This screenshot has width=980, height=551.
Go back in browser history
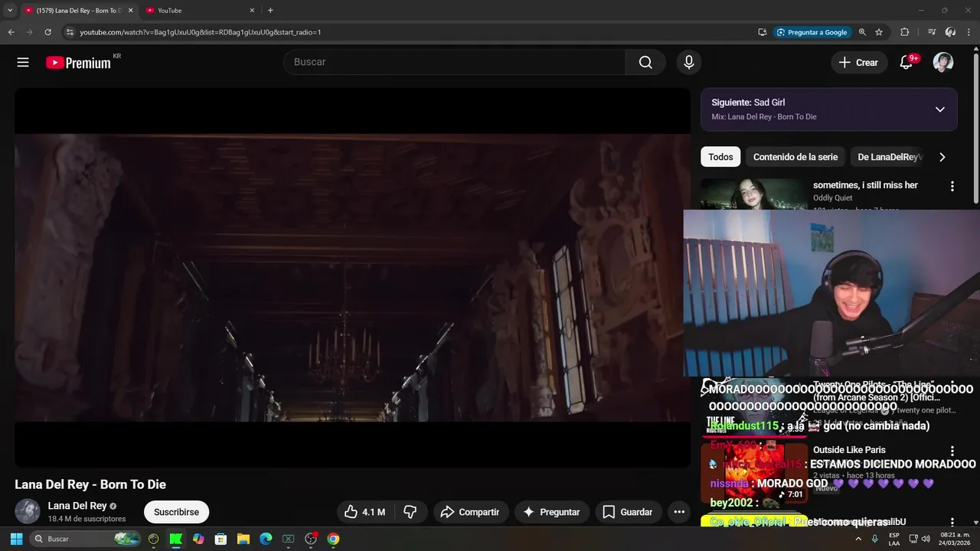pos(11,32)
